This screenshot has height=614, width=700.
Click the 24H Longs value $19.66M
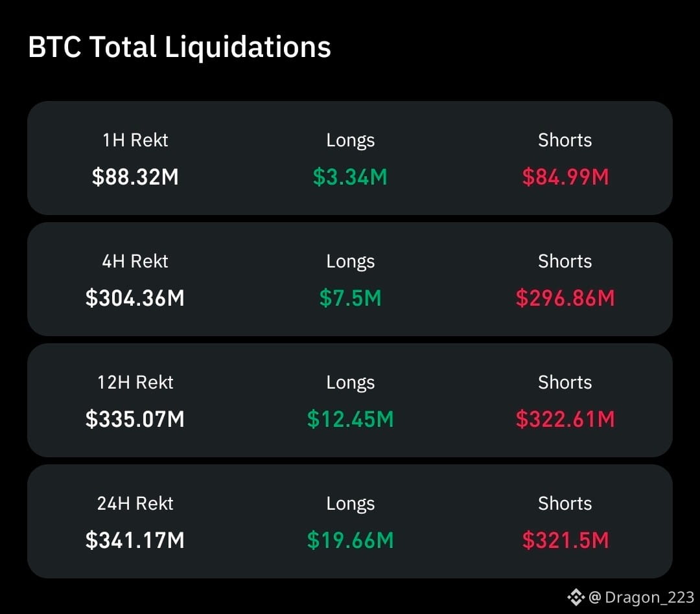pos(350,540)
